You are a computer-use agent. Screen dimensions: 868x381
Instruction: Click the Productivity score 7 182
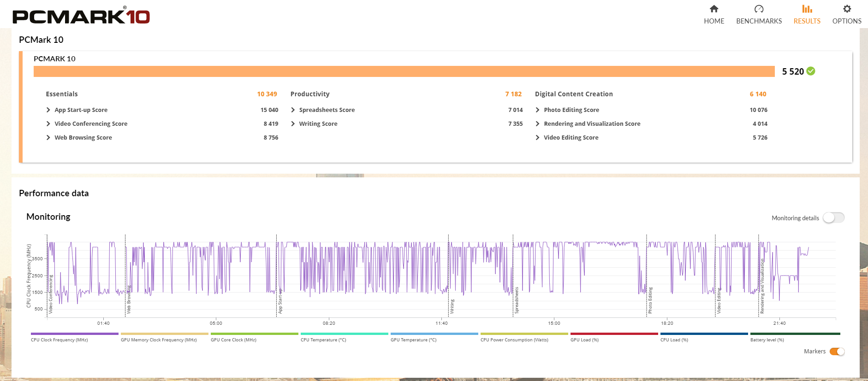513,94
